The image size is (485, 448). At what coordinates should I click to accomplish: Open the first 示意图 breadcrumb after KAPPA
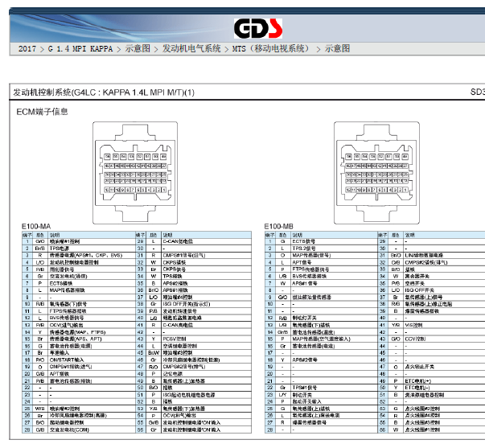138,48
